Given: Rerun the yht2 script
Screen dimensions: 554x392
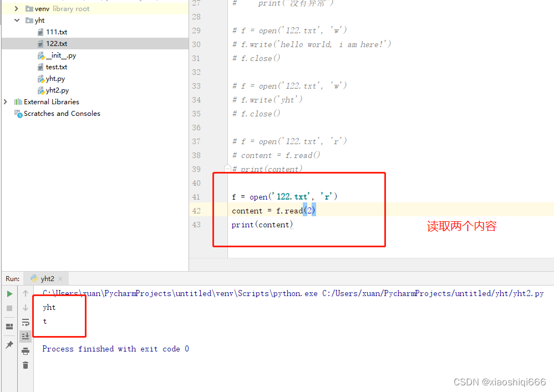Looking at the screenshot, I should (x=9, y=292).
